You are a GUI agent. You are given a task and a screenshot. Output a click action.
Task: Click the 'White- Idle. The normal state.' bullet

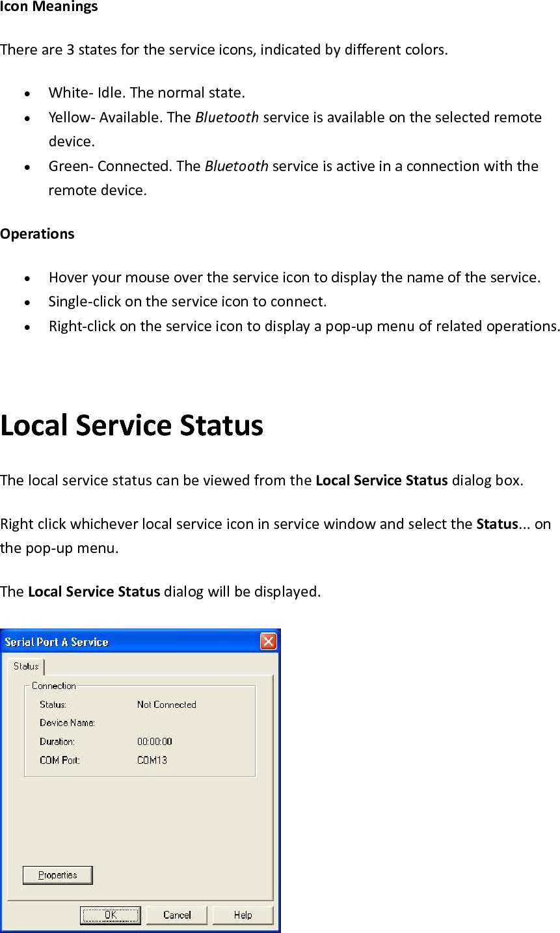(147, 92)
